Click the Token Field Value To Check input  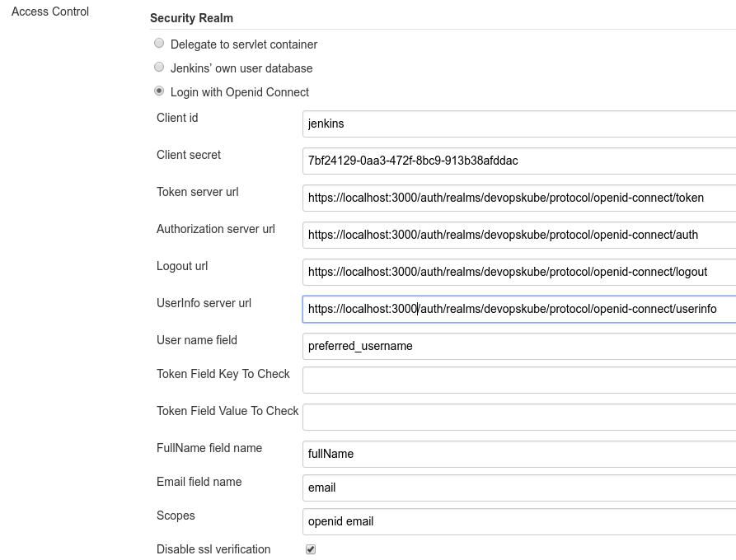[x=519, y=417]
